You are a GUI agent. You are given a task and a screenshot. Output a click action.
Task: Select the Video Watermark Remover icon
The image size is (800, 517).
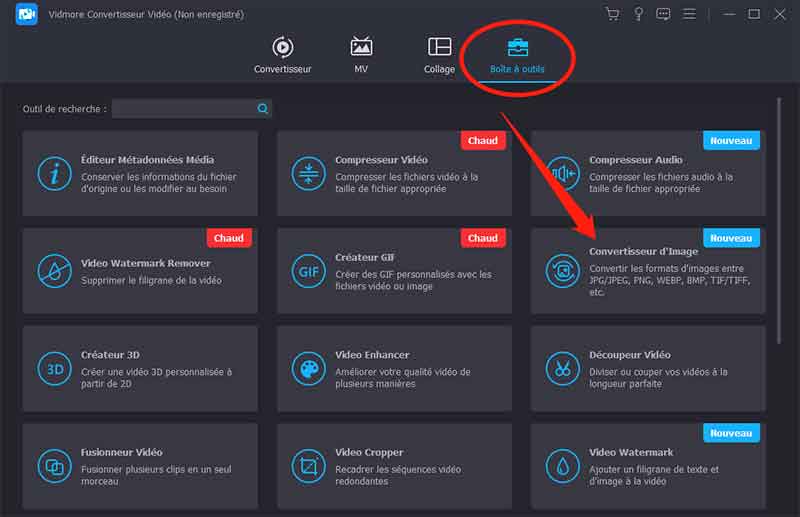[54, 271]
